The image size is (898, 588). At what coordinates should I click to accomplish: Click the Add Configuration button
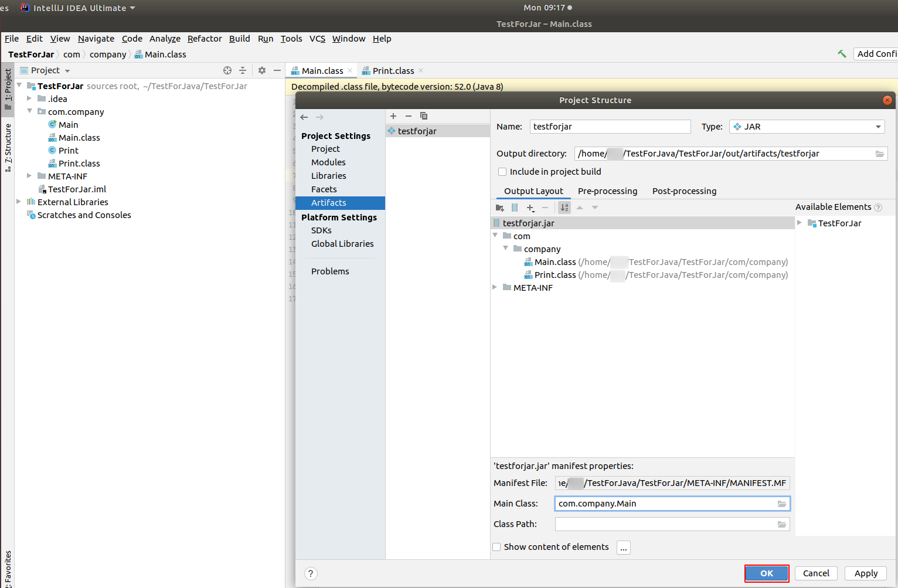[876, 54]
